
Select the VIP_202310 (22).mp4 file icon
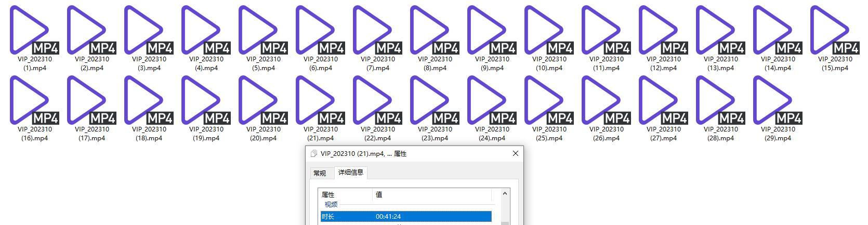pos(377,100)
